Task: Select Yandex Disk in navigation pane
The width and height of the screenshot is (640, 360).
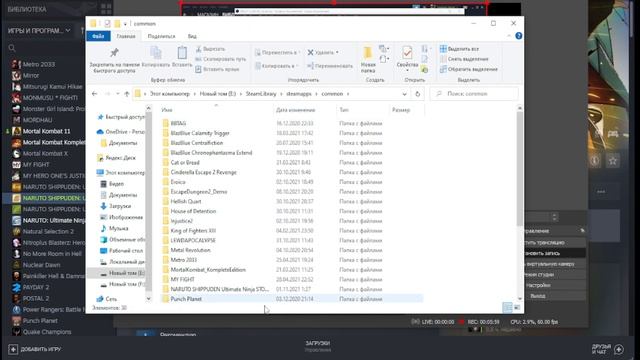Action: click(x=117, y=158)
